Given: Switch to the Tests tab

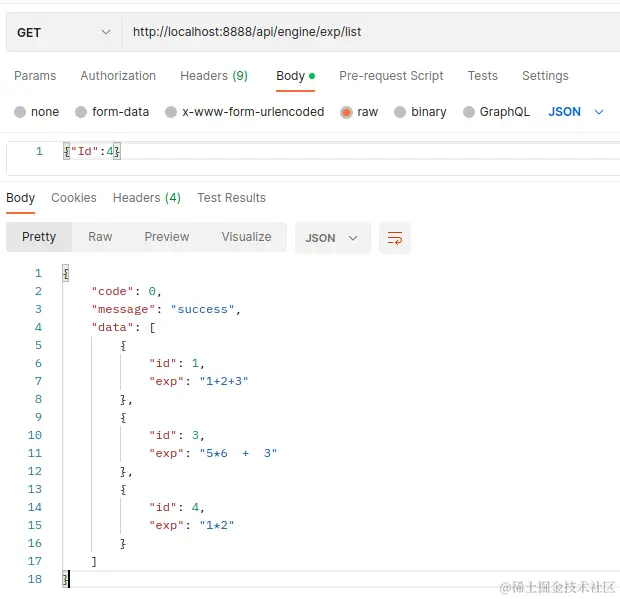Looking at the screenshot, I should click(482, 76).
